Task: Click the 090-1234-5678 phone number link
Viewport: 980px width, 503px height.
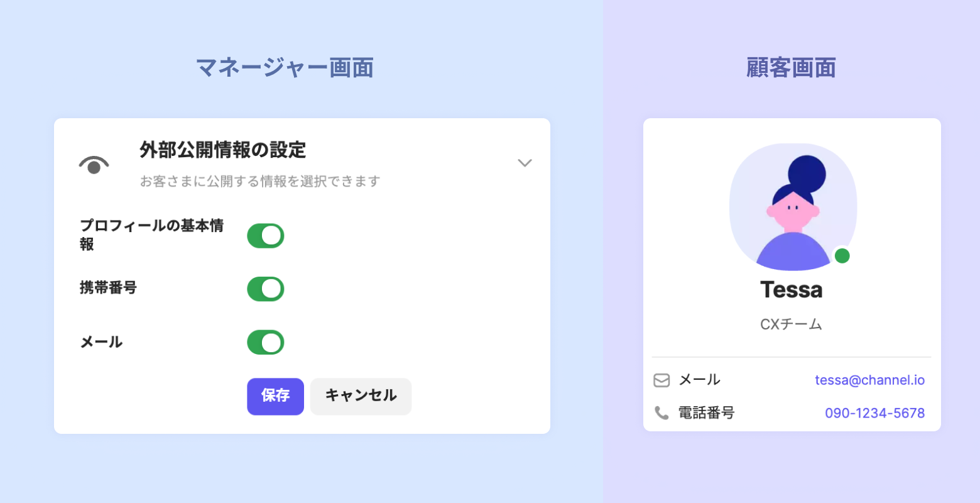Action: tap(874, 413)
